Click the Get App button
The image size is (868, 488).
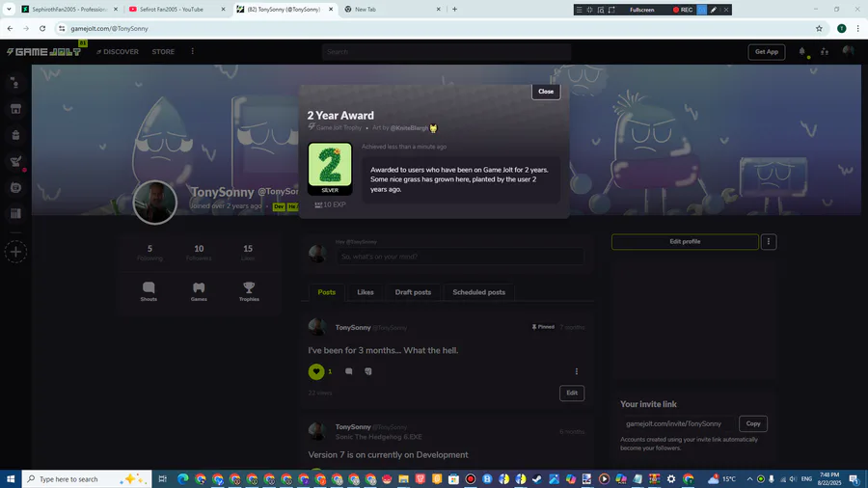pos(767,52)
